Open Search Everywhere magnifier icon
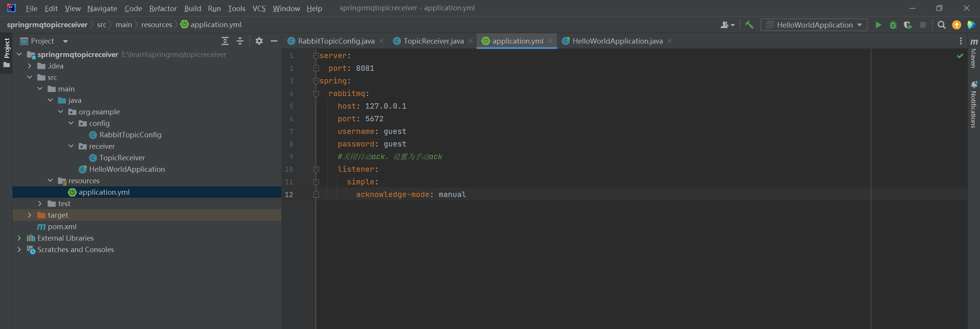Screen dimensions: 980x329 click(941, 25)
